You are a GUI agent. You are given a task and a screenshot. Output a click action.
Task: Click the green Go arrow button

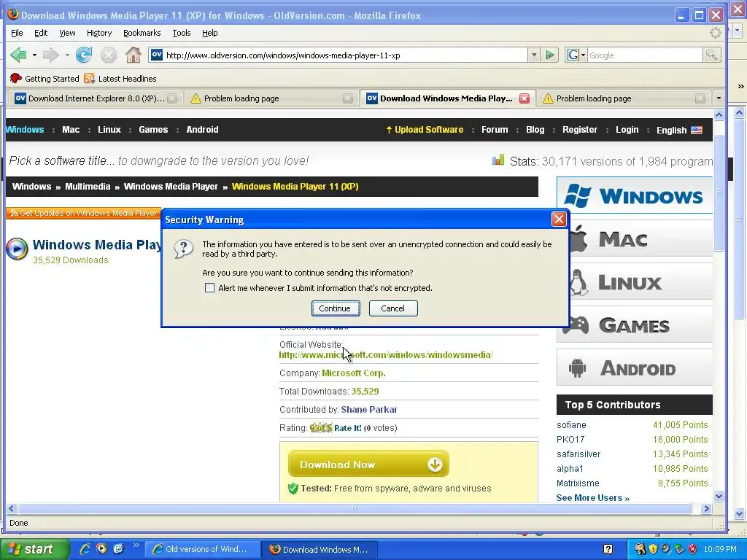coord(550,55)
